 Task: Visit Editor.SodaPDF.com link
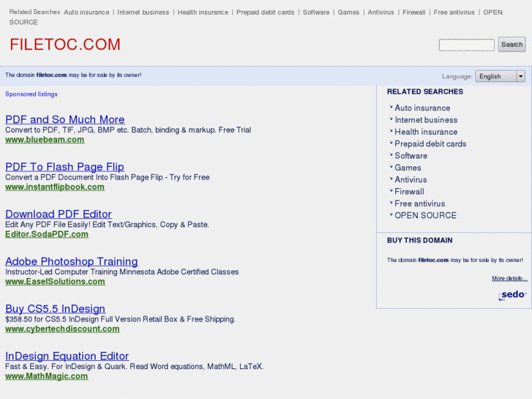[x=47, y=234]
